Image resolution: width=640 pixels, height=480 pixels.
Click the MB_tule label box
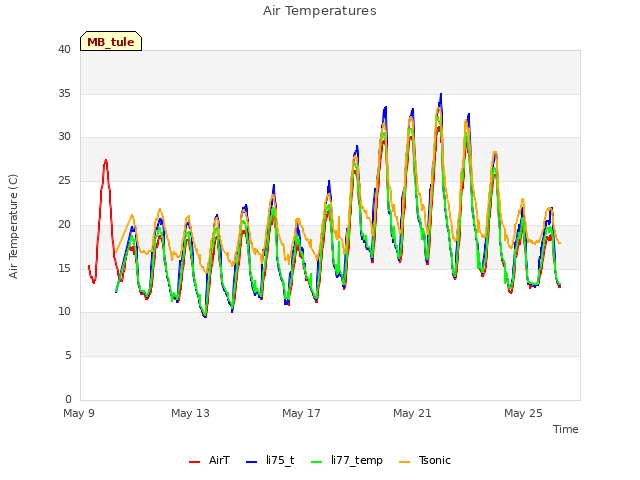coord(111,41)
